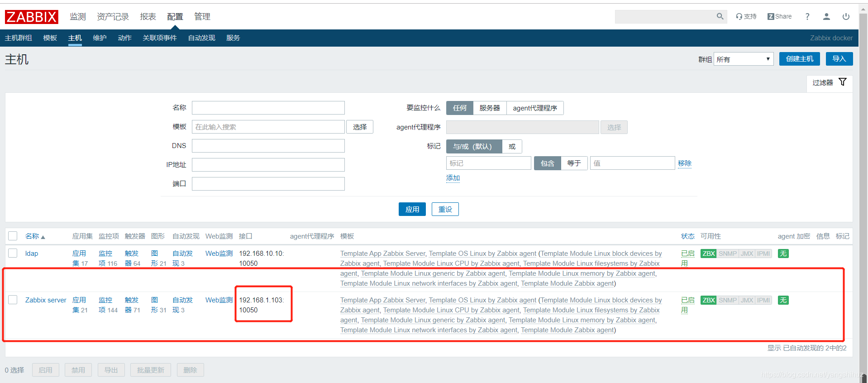Focus the IP地址 filter input
Image resolution: width=868 pixels, height=383 pixels.
268,165
